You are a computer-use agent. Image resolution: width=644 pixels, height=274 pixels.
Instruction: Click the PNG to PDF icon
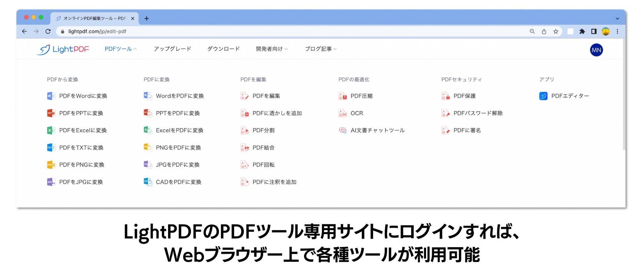point(148,148)
